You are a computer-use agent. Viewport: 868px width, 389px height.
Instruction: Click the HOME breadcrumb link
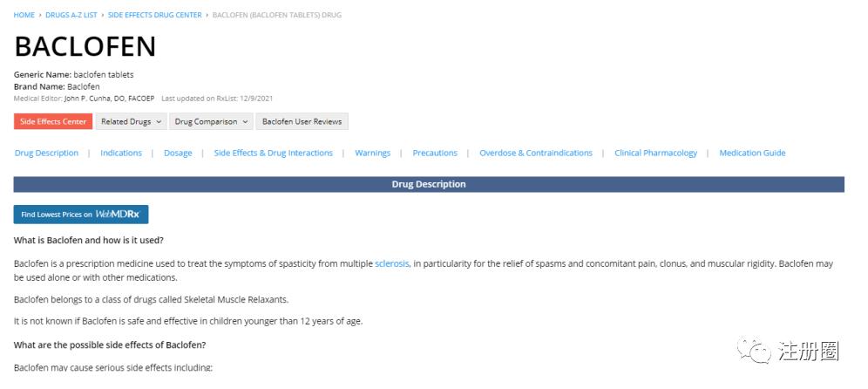point(24,15)
